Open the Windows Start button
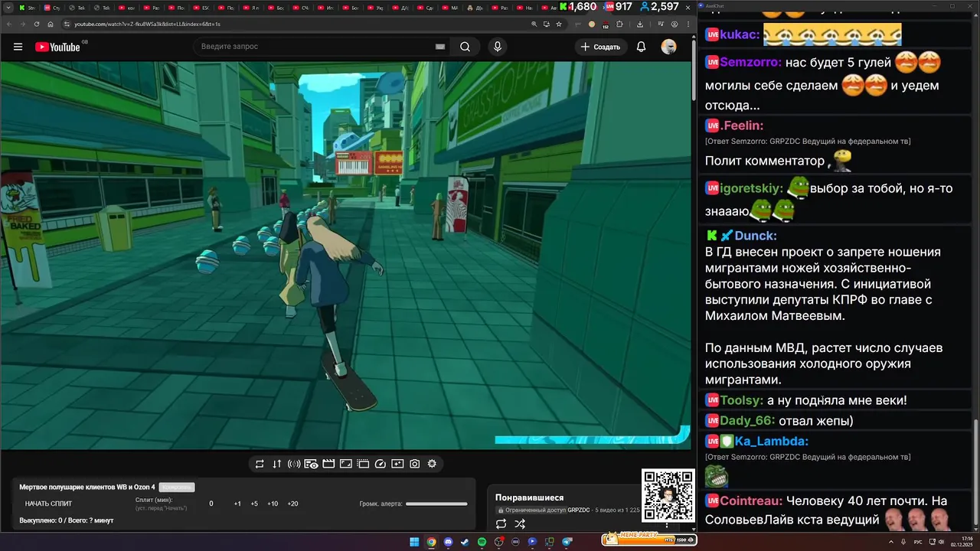Image resolution: width=980 pixels, height=551 pixels. [x=414, y=542]
